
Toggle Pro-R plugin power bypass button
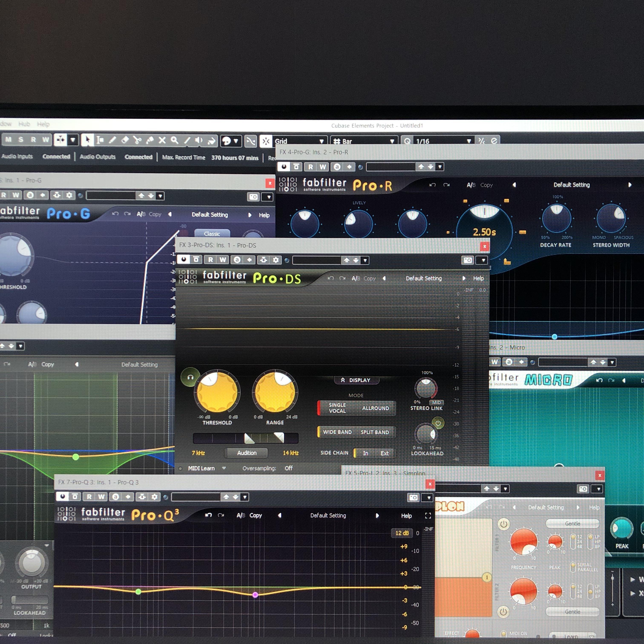[284, 166]
